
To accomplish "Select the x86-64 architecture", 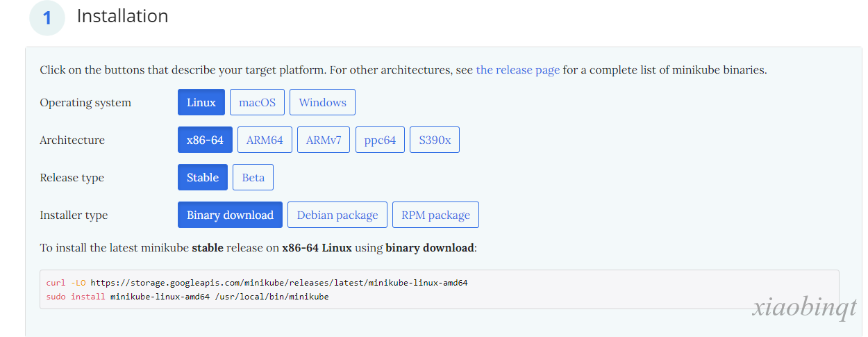I will click(205, 140).
